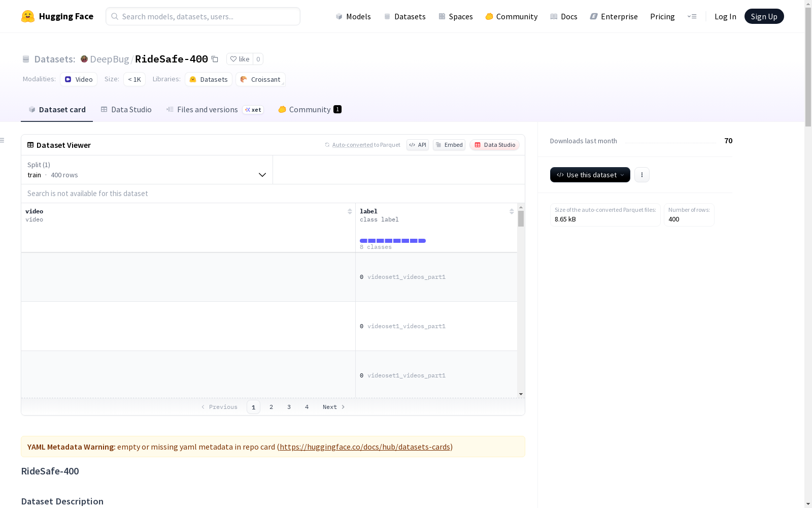This screenshot has height=508, width=812.
Task: Click the Datasets: breadcrumb label
Action: point(55,59)
